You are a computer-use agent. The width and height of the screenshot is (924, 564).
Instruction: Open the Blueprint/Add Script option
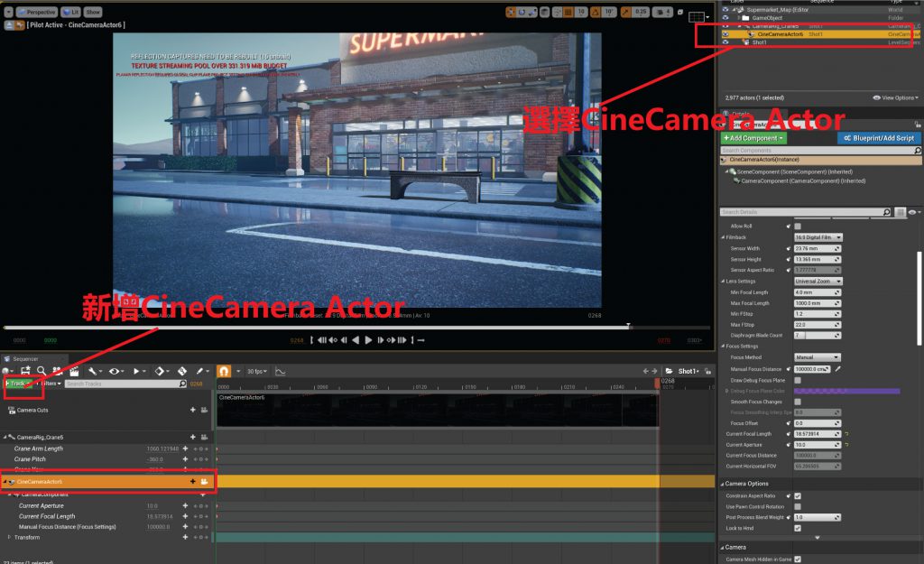click(x=877, y=138)
